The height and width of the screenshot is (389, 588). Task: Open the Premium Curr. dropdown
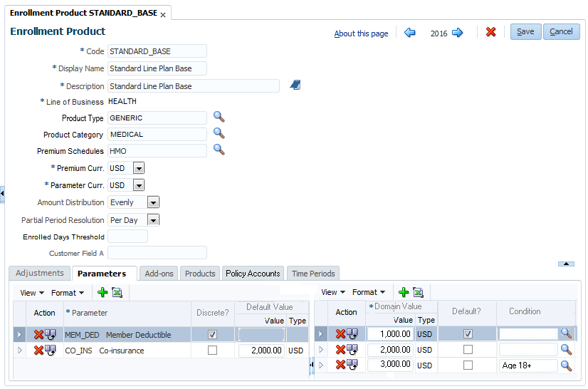tap(139, 168)
